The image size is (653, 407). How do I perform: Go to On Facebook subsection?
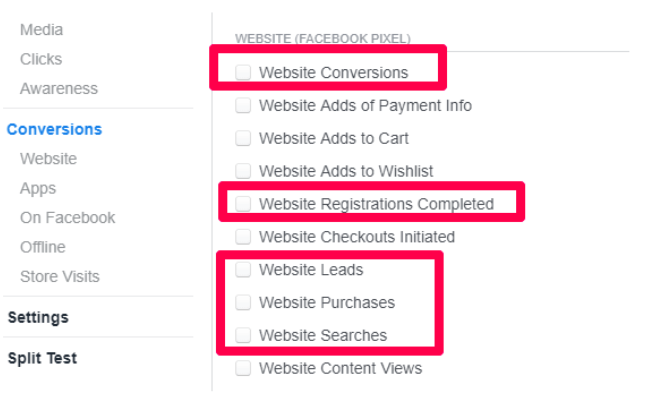coord(67,217)
